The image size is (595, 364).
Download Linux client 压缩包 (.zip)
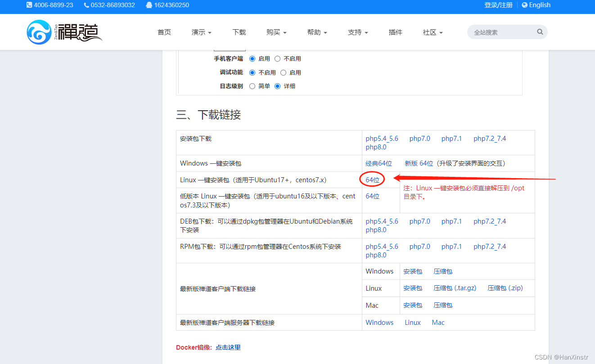505,288
